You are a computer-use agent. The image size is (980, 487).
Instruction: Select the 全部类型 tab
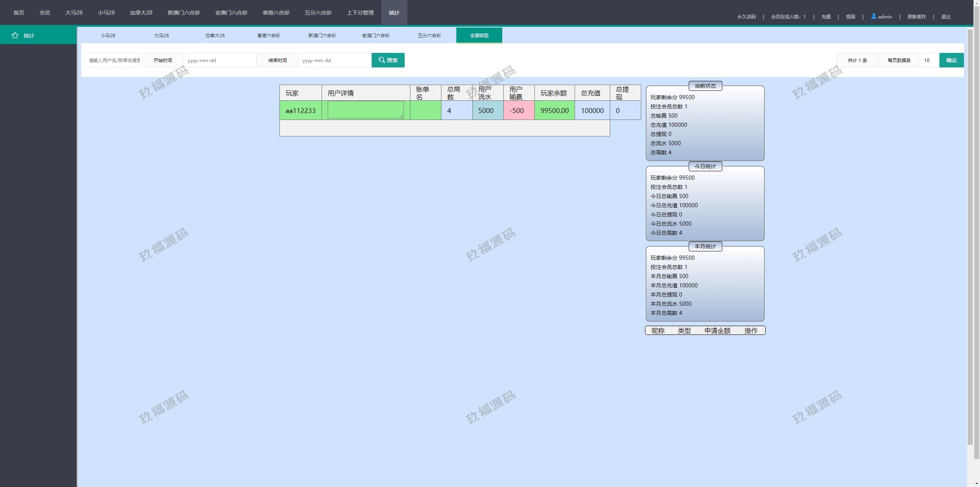[x=479, y=35]
